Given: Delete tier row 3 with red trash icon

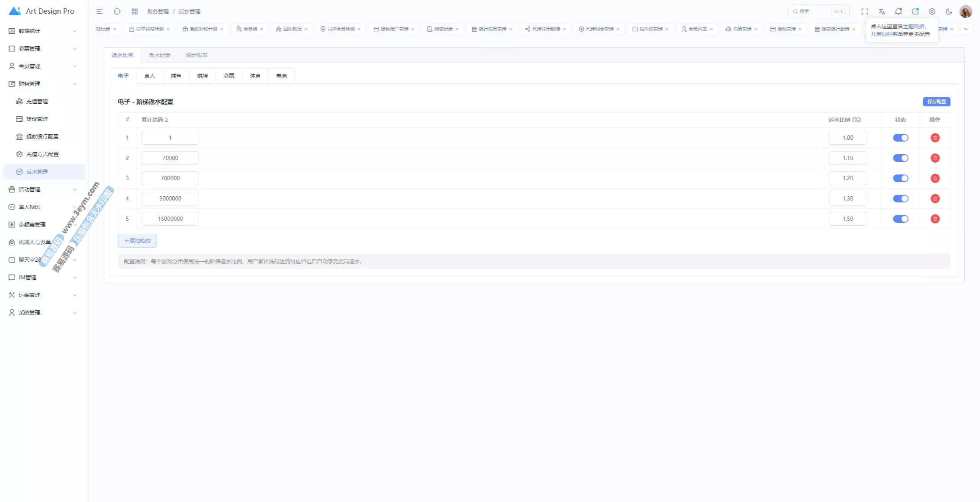Looking at the screenshot, I should pos(935,178).
